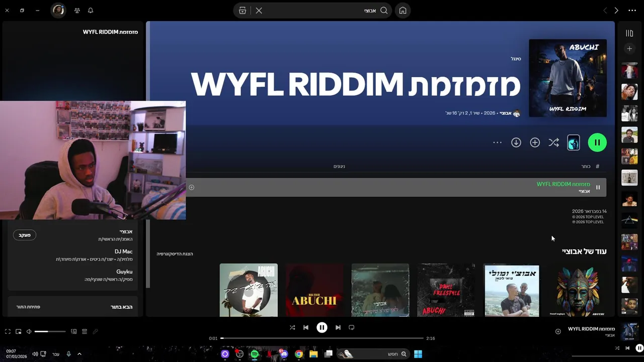Enter full screen with corner brackets icon
The width and height of the screenshot is (644, 362).
pos(8,331)
